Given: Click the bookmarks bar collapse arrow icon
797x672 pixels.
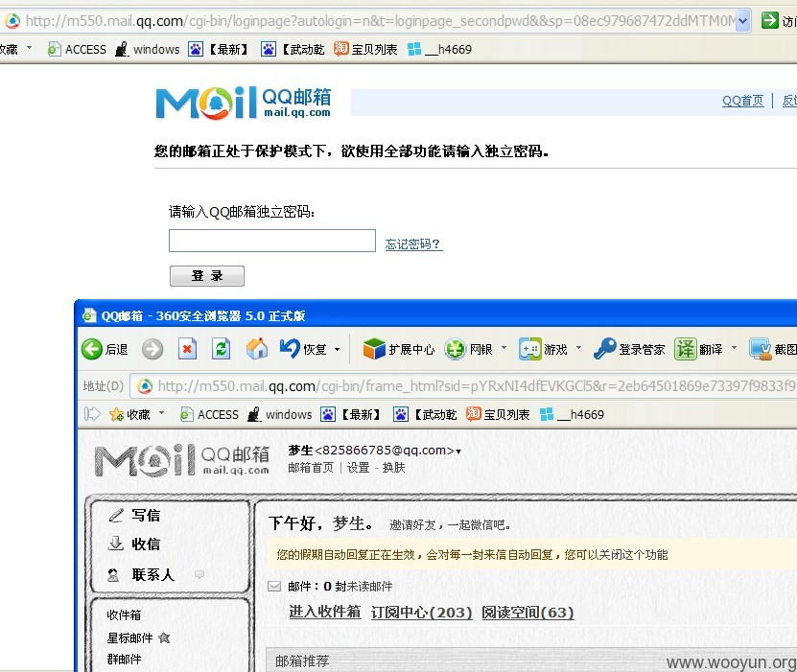Looking at the screenshot, I should pos(92,414).
